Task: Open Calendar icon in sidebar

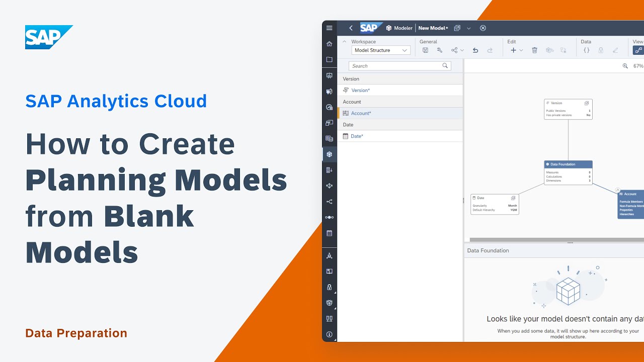Action: (x=330, y=233)
